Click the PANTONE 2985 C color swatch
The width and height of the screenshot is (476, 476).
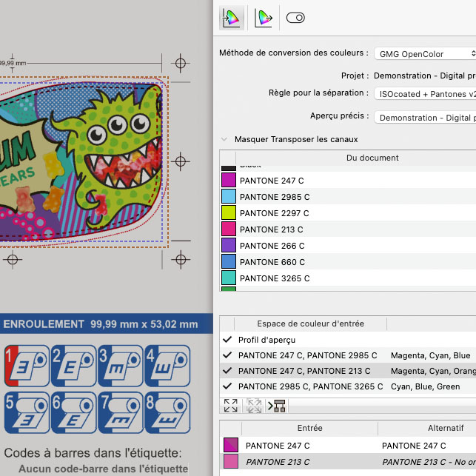point(229,196)
